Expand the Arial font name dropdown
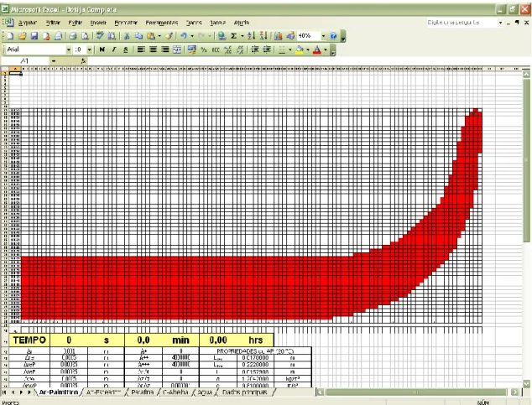Image resolution: width=532 pixels, height=405 pixels. pyautogui.click(x=69, y=49)
